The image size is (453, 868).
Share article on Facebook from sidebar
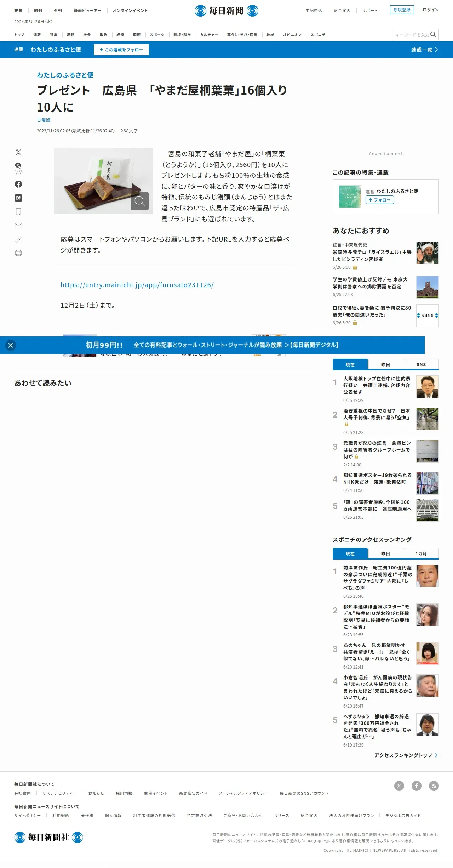pyautogui.click(x=18, y=184)
